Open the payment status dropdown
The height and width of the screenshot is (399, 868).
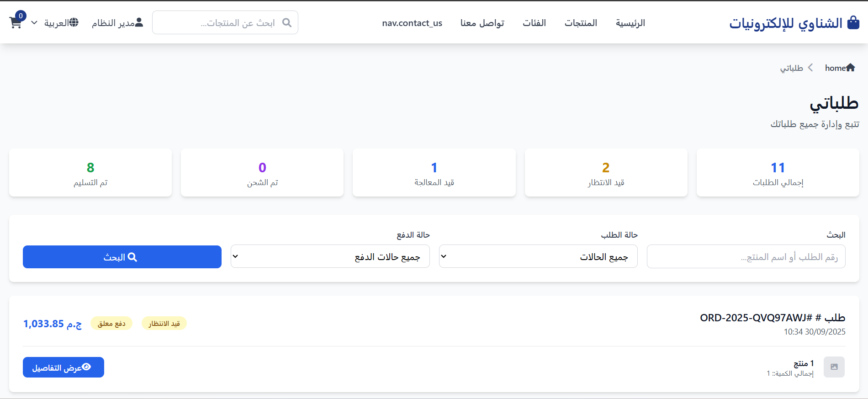click(330, 256)
